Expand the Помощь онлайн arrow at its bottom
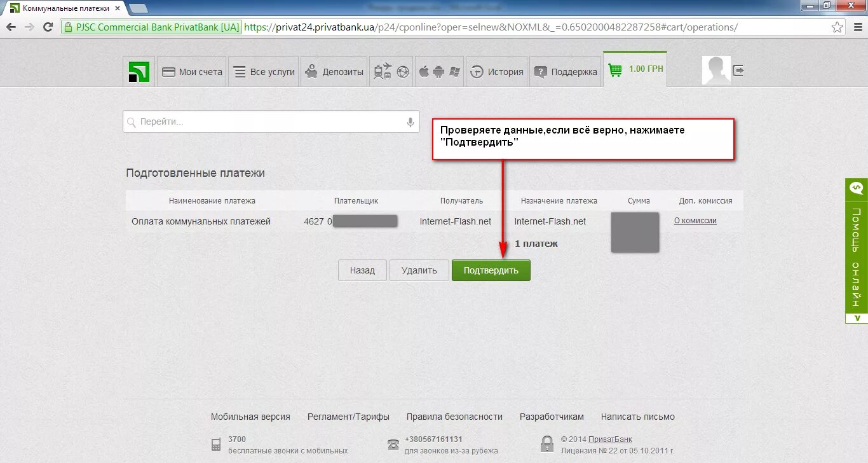The image size is (868, 463). pyautogui.click(x=857, y=318)
